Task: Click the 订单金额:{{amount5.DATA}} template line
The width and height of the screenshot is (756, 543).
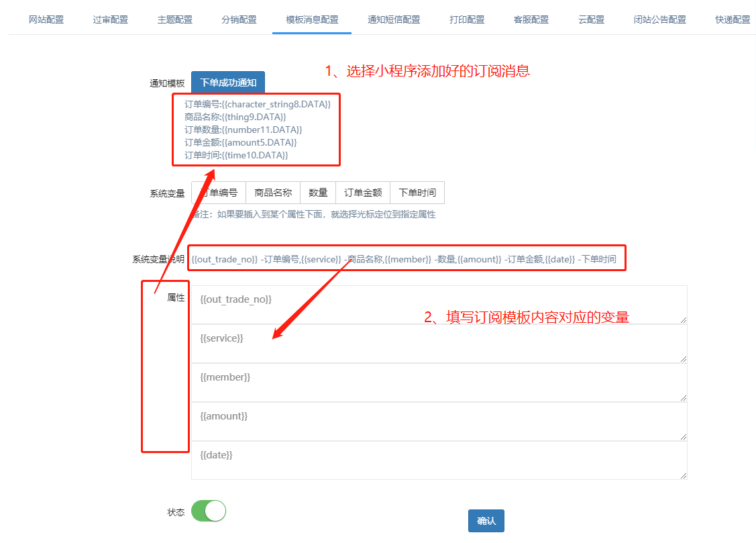Action: pos(241,142)
